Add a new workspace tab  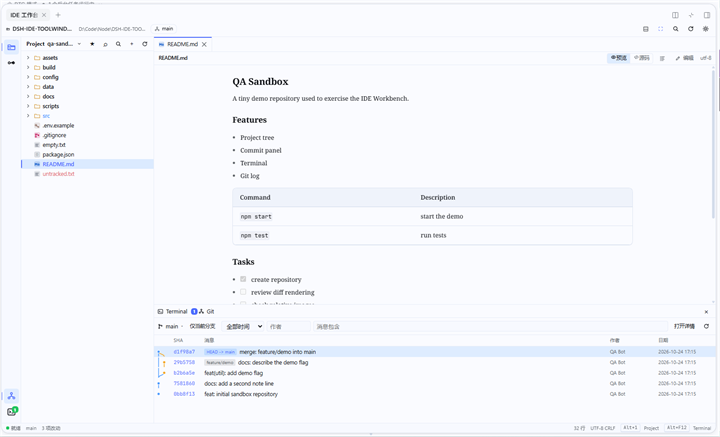point(58,15)
